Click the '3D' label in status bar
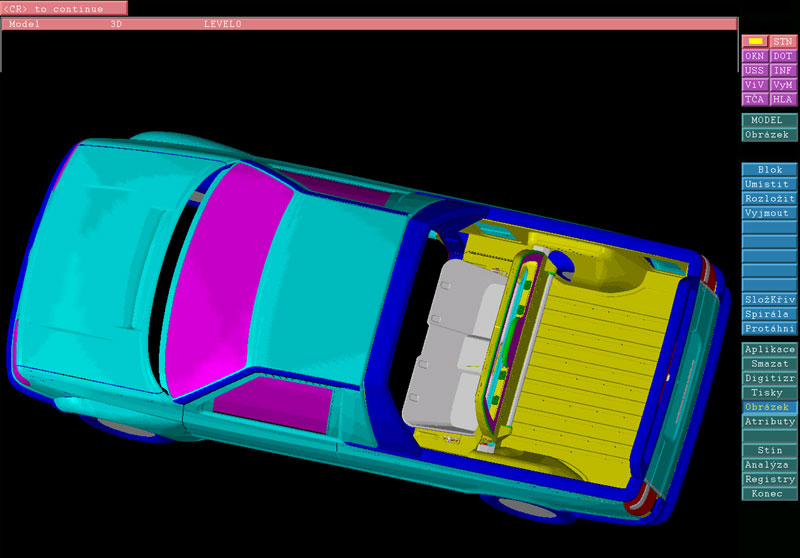 click(x=116, y=24)
